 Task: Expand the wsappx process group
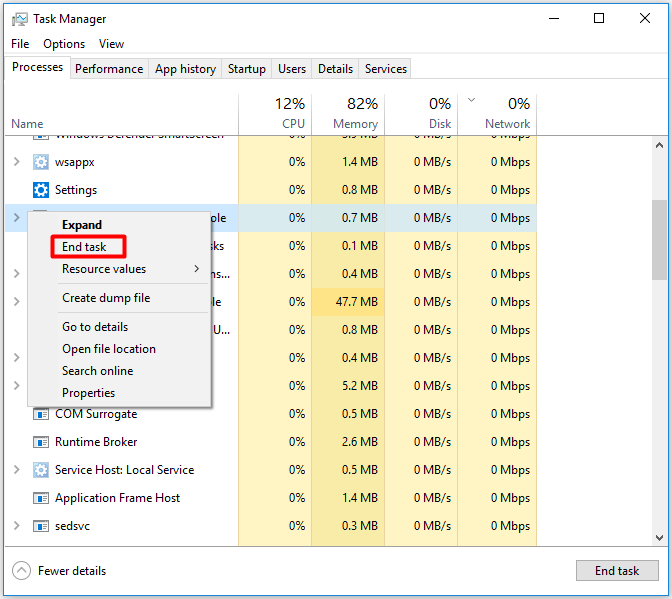coord(17,162)
